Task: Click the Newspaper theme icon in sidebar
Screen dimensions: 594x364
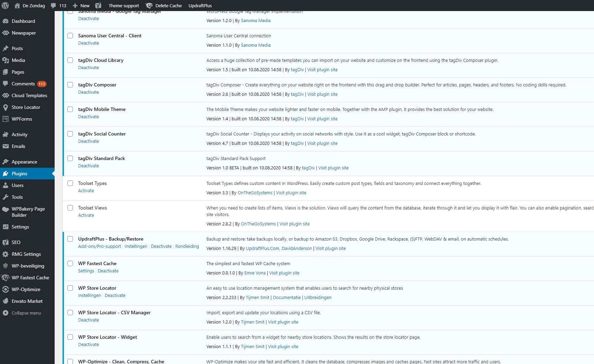Action: coord(6,33)
